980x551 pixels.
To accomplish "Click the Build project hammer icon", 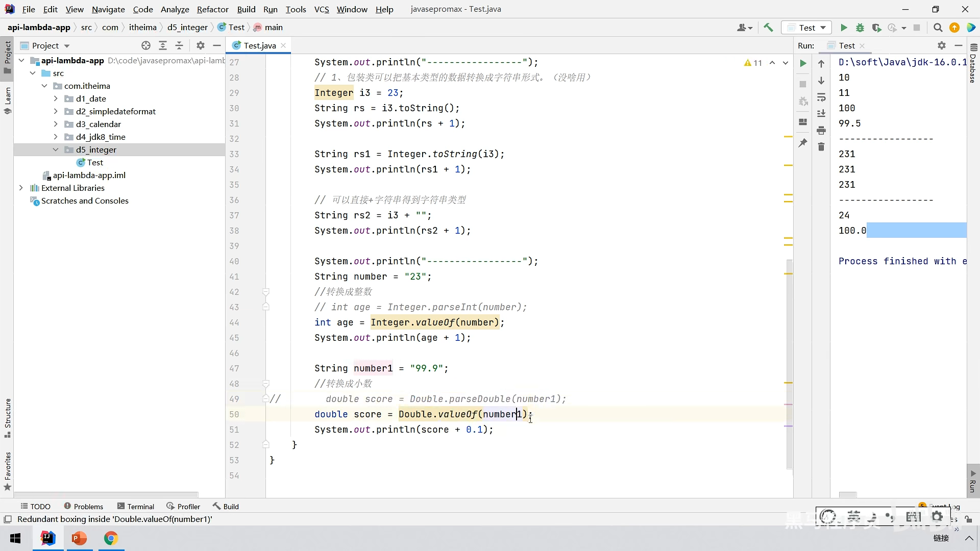I will click(x=768, y=28).
